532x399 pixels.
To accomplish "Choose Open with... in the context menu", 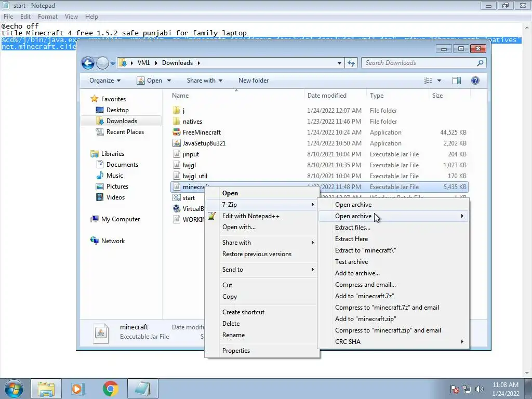I will [262, 227].
